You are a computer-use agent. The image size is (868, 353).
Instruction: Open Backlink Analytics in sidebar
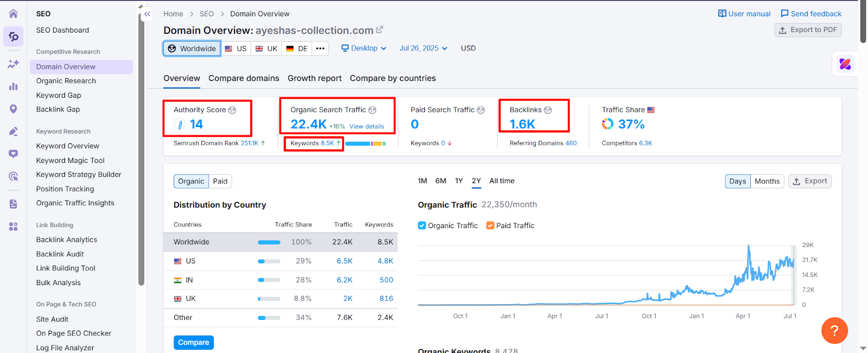pos(67,240)
